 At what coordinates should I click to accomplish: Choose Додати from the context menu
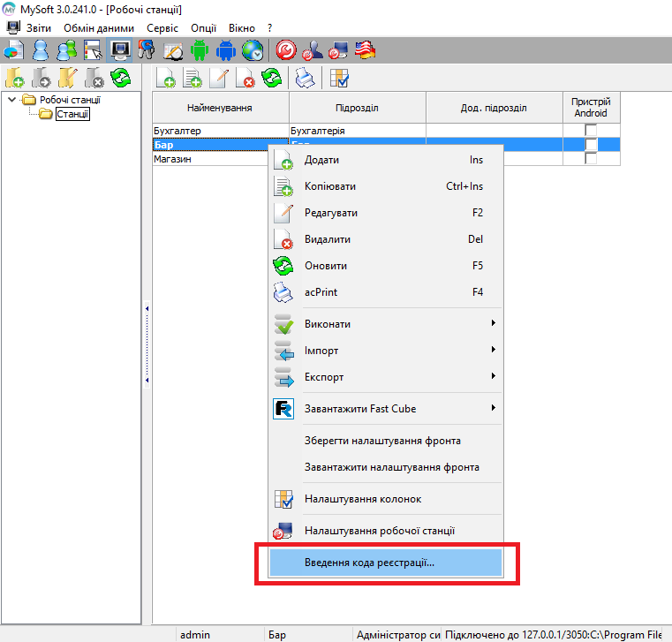(386, 160)
